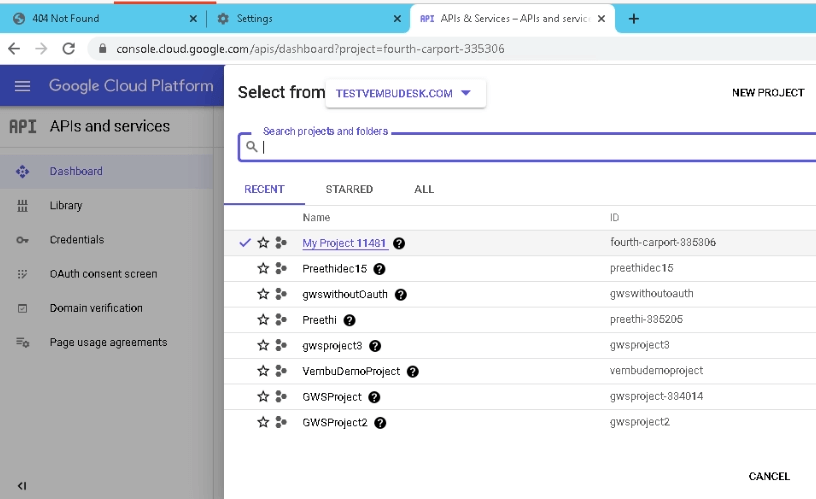
Task: Click the Credentials key icon
Action: pyautogui.click(x=22, y=240)
